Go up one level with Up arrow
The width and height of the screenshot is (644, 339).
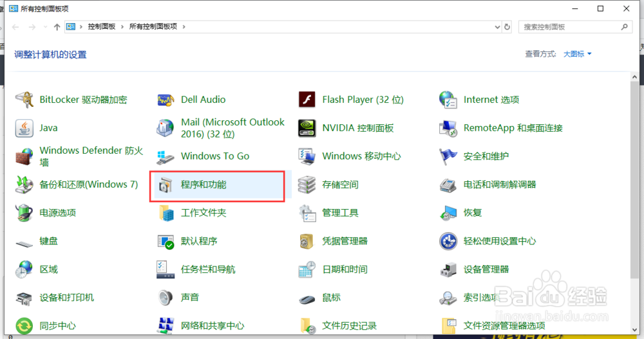click(57, 27)
